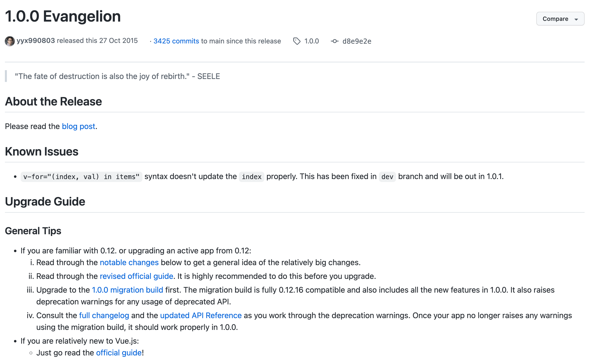Screen dimensions: 590x364
Task: Open the 1.0.0 migration build link
Action: pyautogui.click(x=128, y=290)
